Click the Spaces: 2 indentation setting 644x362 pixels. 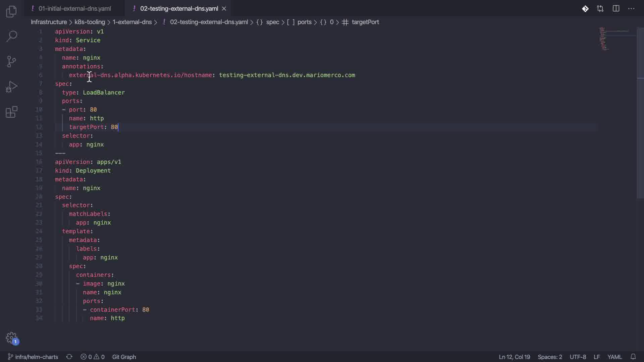(550, 357)
